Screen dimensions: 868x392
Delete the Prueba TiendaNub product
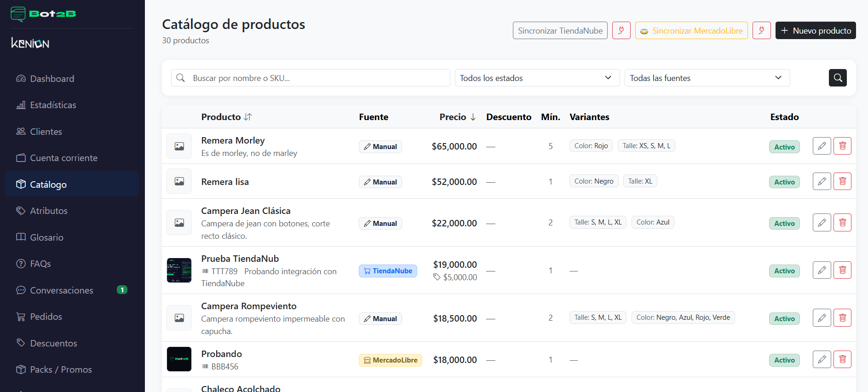[842, 270]
